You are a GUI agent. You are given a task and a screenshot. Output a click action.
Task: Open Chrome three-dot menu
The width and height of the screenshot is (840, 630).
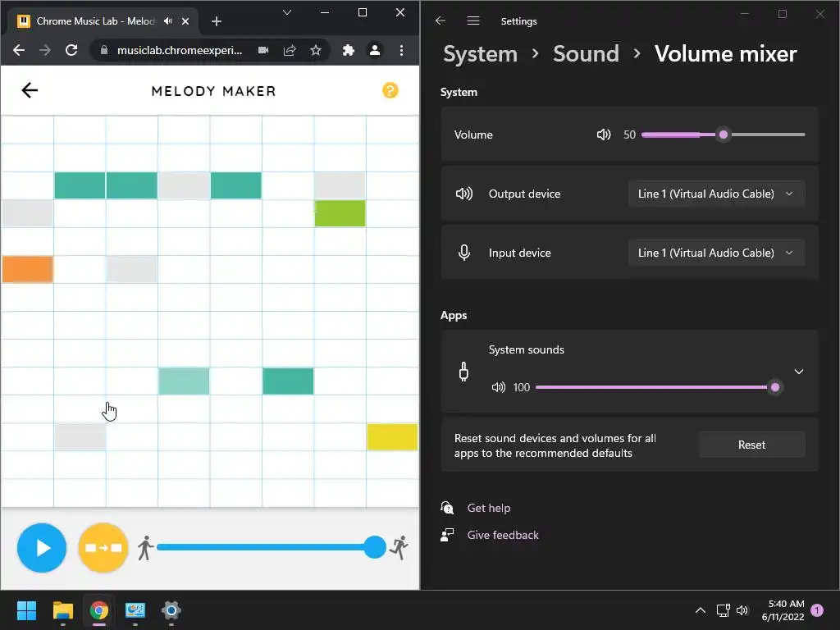[401, 50]
